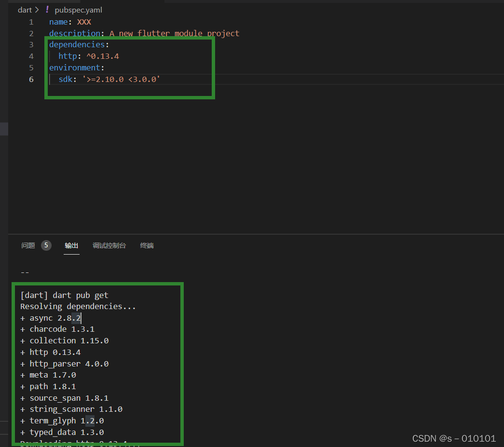
Task: Click '+ typed_data 1.3.0' output line
Action: tap(62, 433)
